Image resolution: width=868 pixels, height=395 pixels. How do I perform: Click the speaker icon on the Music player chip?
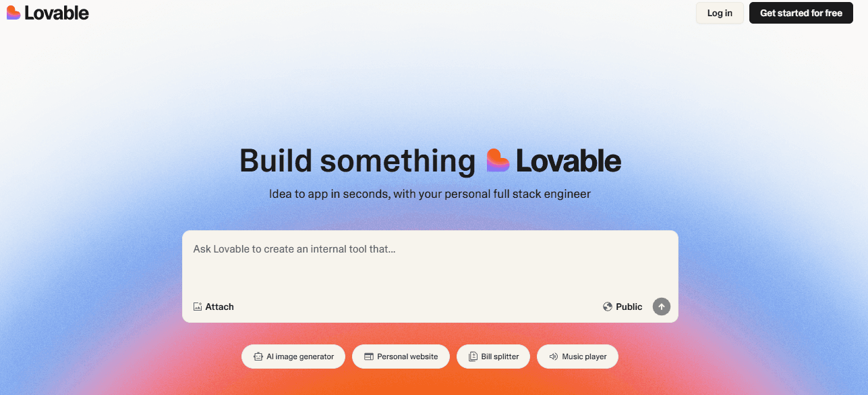[553, 356]
